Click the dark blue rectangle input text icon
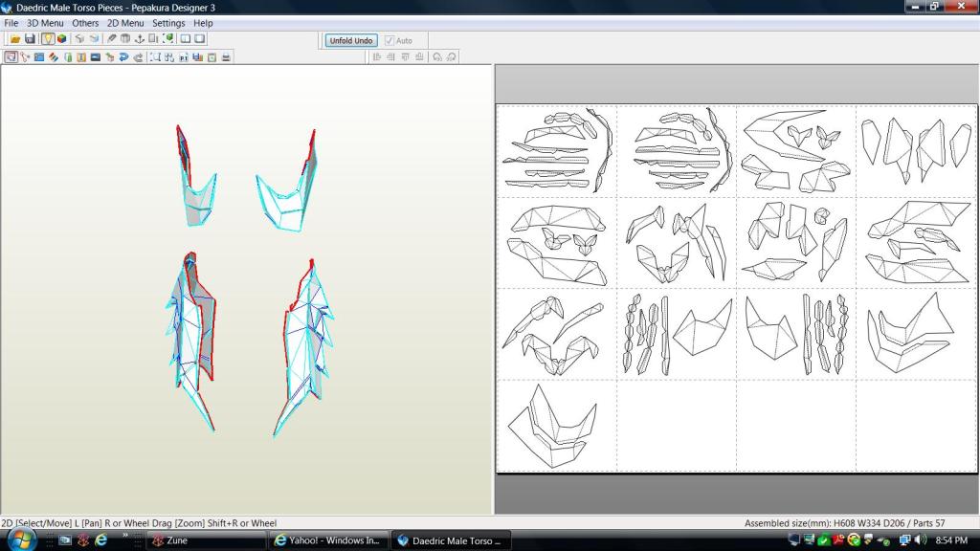Screen dimensions: 980x551 (96, 56)
